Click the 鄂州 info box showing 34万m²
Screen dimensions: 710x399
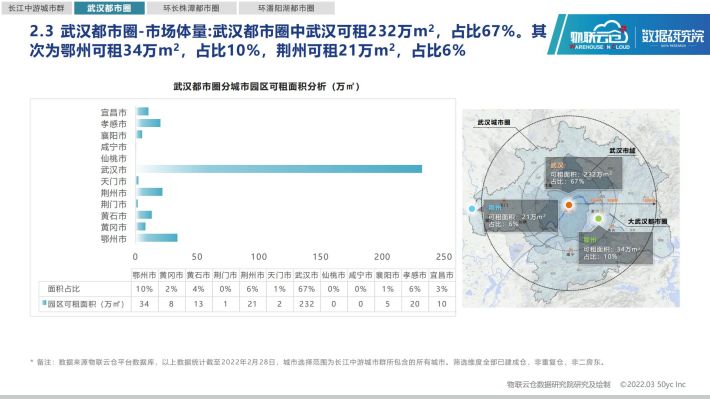click(x=615, y=248)
